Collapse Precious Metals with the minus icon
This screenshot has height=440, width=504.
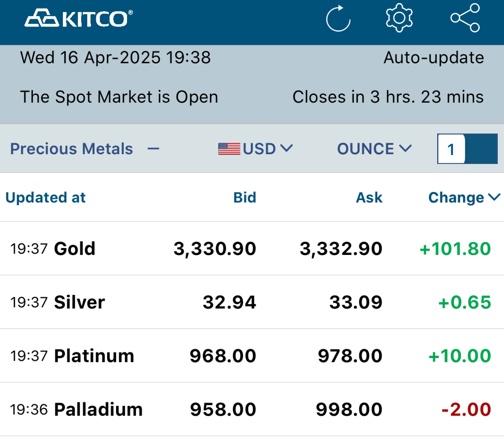154,149
